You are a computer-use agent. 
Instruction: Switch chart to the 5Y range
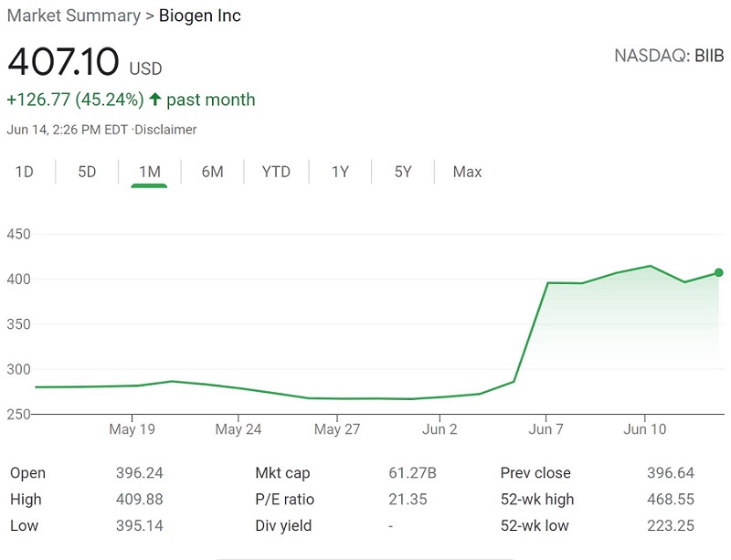(403, 172)
